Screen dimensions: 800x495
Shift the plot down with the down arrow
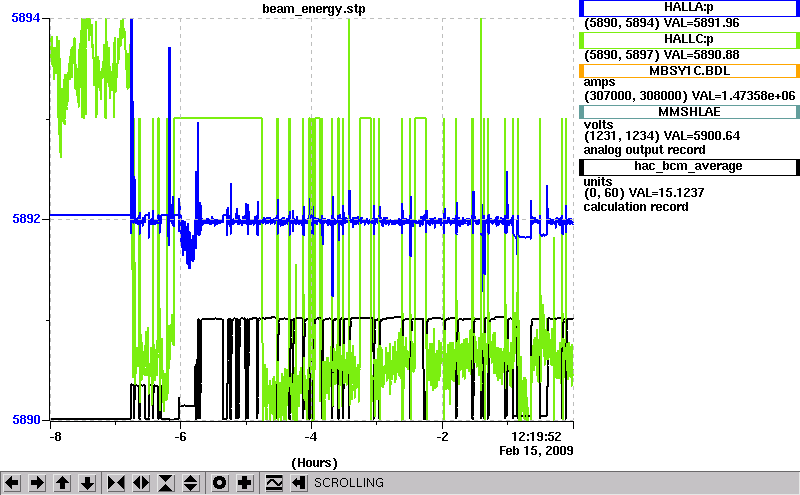88,483
